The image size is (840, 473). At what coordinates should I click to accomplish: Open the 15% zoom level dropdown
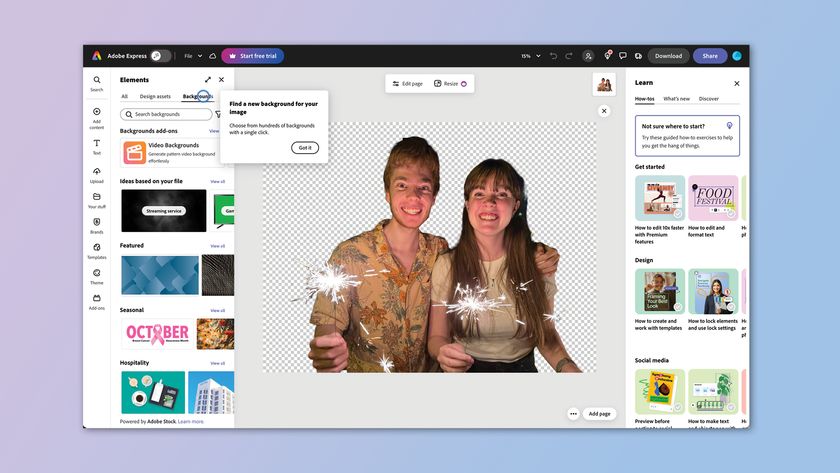[531, 56]
